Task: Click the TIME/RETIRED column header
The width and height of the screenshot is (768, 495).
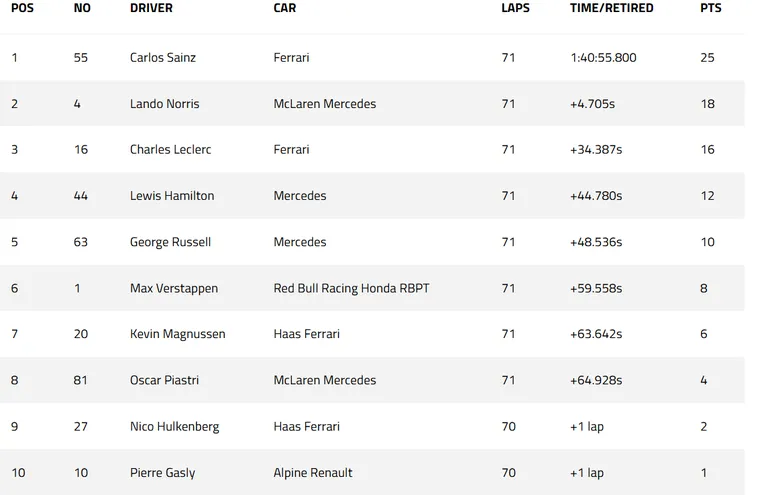Action: point(611,8)
